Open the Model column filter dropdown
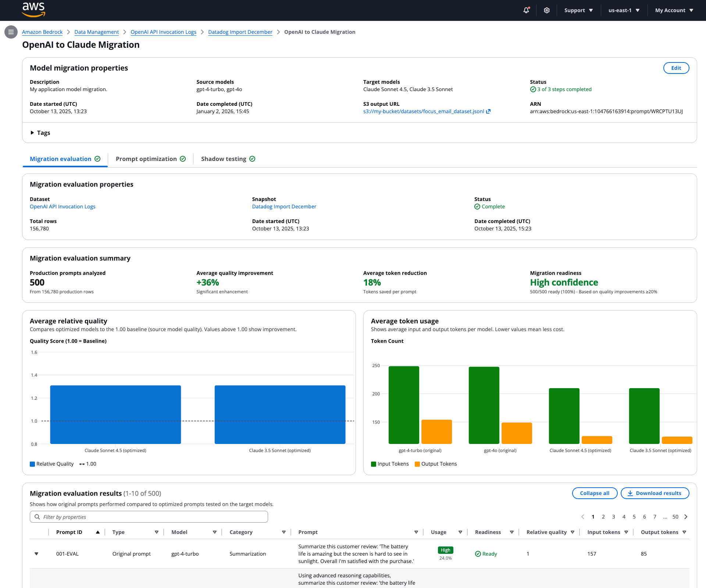Viewport: 706px width, 588px height. 215,532
